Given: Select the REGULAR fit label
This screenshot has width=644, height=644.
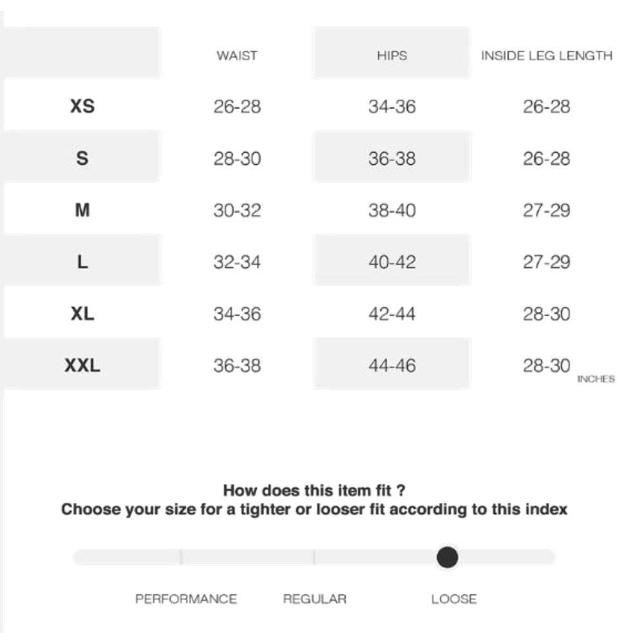Looking at the screenshot, I should click(315, 599).
